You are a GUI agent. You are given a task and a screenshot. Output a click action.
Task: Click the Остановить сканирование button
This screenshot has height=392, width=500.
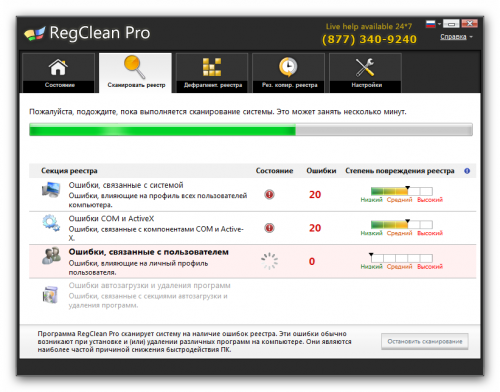coord(425,341)
